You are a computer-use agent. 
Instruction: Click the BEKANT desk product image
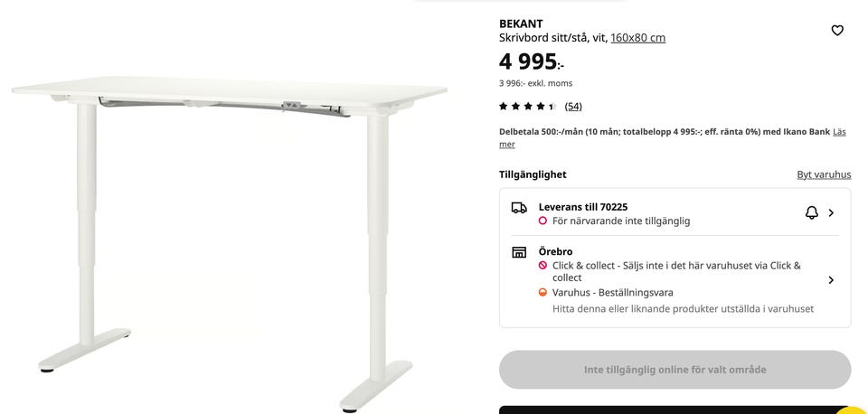coord(230,243)
